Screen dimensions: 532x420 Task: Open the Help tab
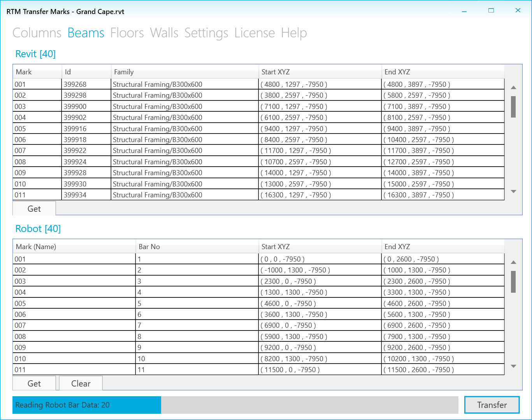pos(294,33)
